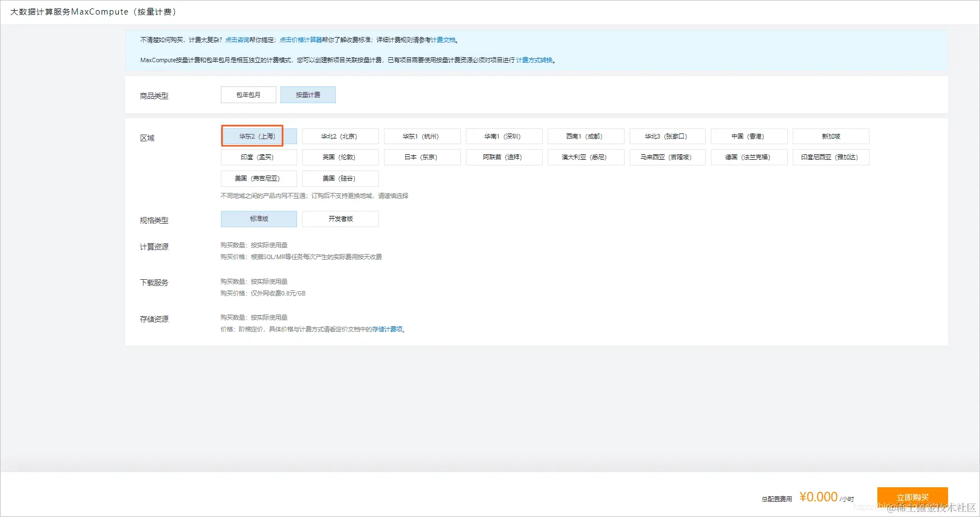Click the 区域 label
The width and height of the screenshot is (980, 517).
click(x=147, y=138)
